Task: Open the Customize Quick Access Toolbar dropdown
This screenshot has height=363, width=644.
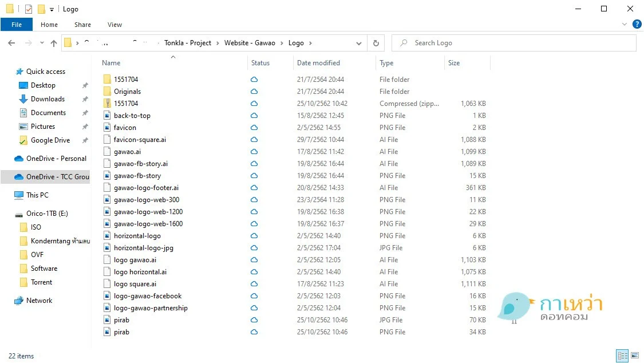Action: click(52, 10)
